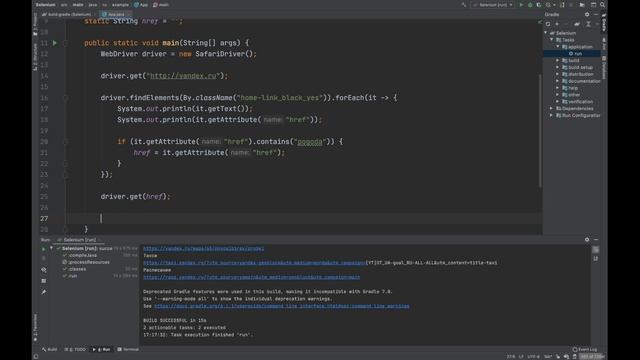Open the taxi.yandex.ru link in console

point(254,263)
